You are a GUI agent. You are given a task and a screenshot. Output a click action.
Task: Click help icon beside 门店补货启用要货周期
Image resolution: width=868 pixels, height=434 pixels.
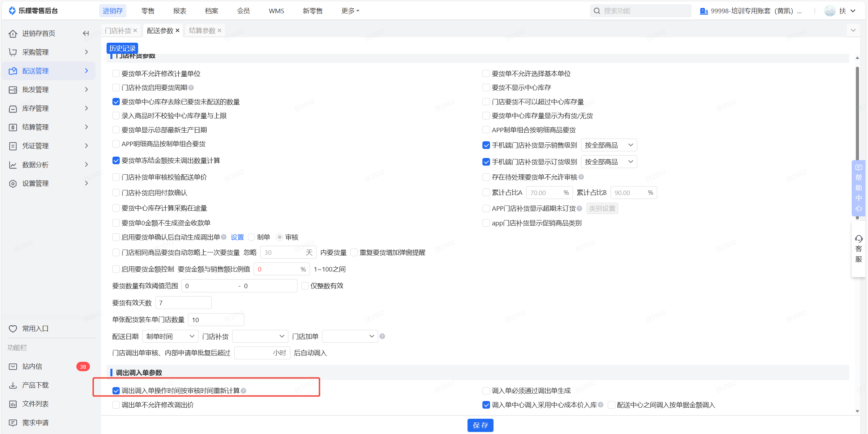191,88
